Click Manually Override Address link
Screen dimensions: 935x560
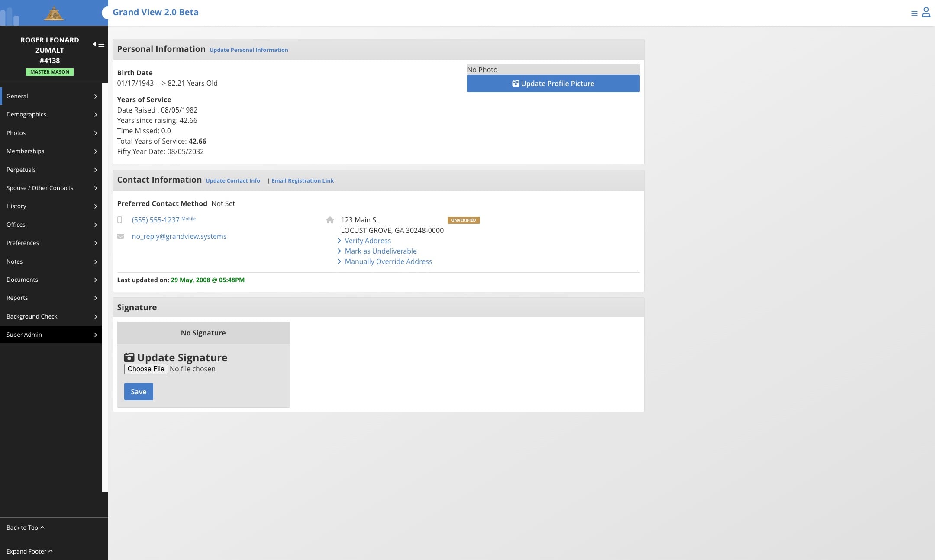[388, 261]
